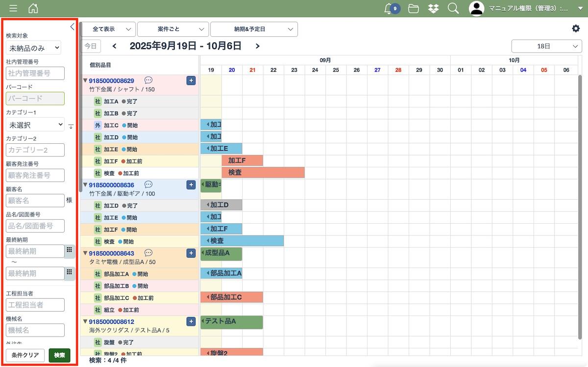Click the 検索 button
Viewport: 588px width, 367px height.
59,355
